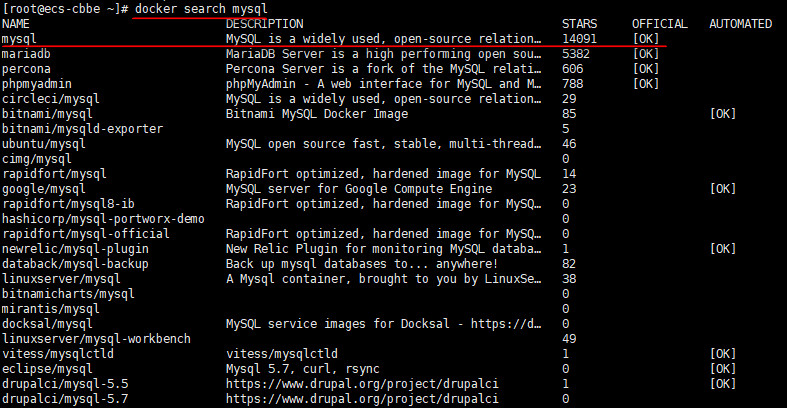This screenshot has width=787, height=408.
Task: Select the bitnami/mysql image name
Action: click(47, 114)
